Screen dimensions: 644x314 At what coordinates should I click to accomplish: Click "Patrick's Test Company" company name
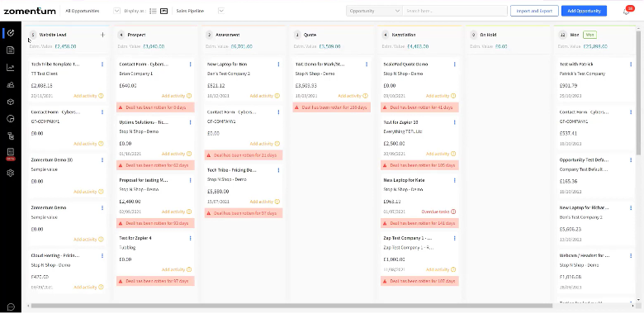pos(582,74)
